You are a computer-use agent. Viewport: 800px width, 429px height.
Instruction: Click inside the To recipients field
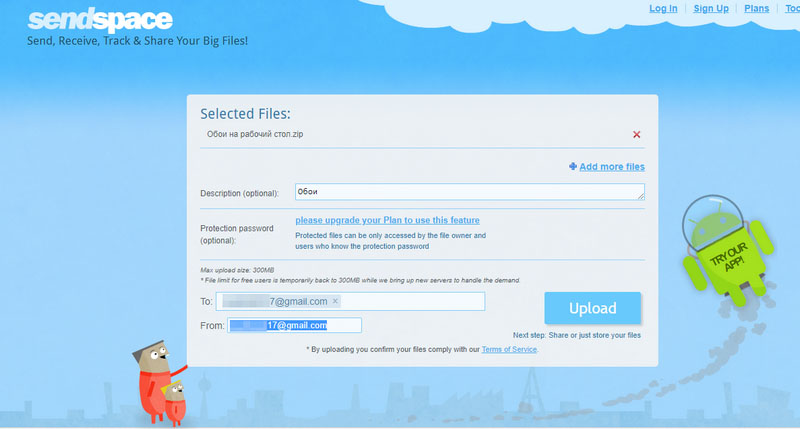point(350,301)
